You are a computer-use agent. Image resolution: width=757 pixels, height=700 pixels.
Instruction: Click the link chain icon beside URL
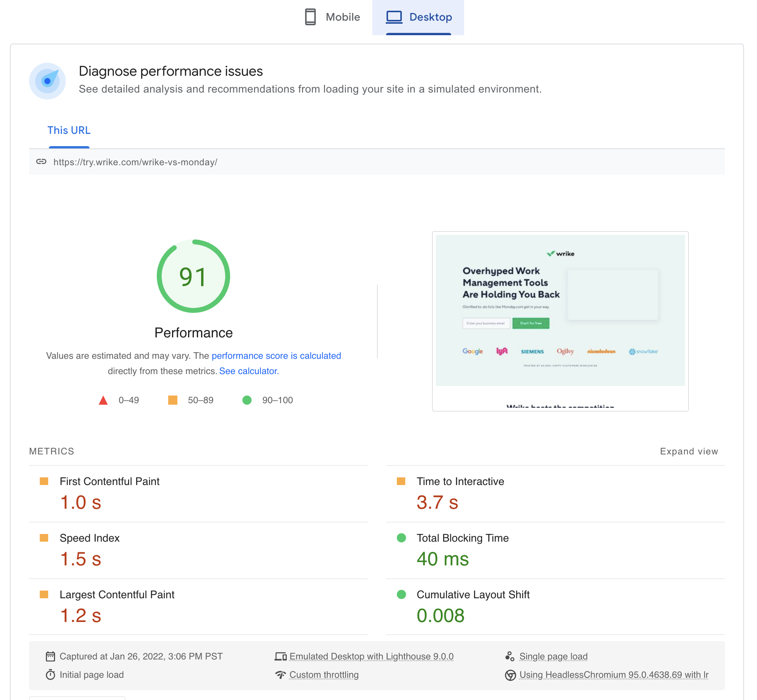(x=41, y=162)
